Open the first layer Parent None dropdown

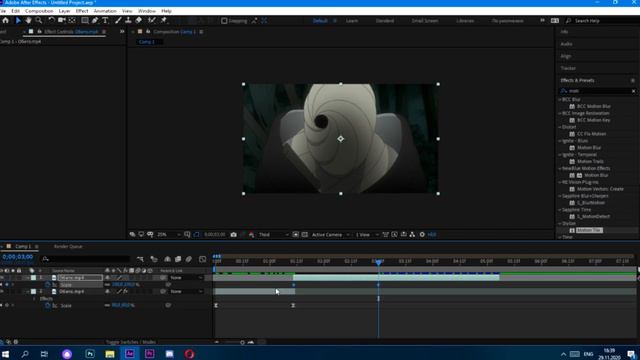pyautogui.click(x=186, y=278)
